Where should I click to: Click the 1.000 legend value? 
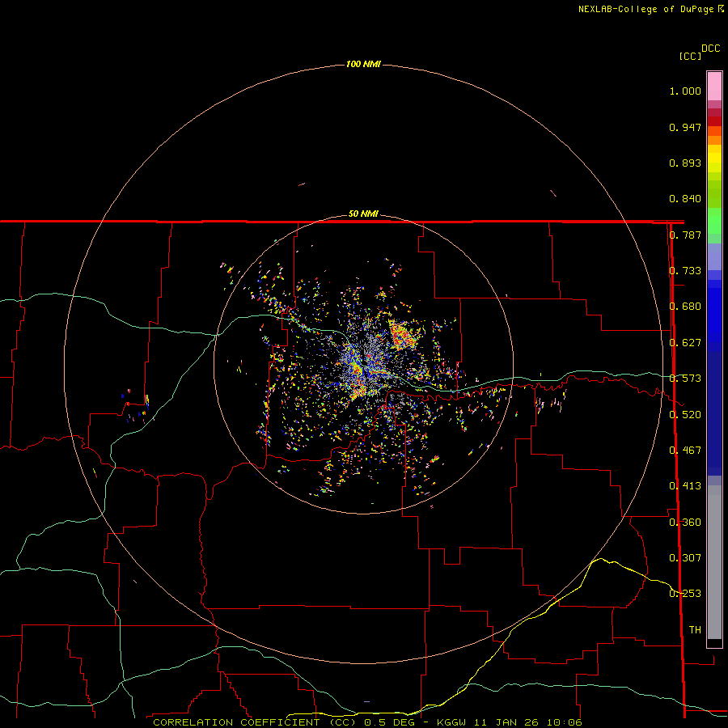pyautogui.click(x=685, y=91)
